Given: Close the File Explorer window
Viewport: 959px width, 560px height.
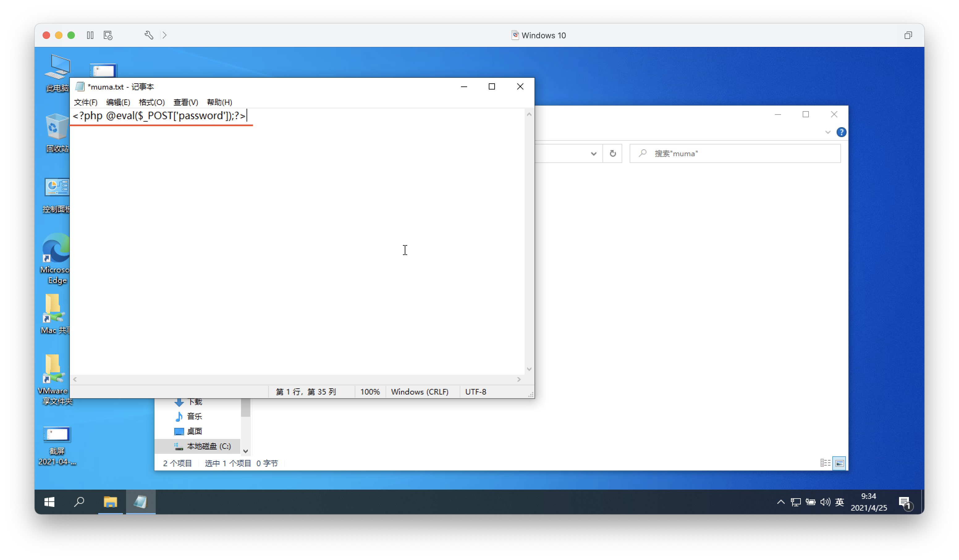Looking at the screenshot, I should click(x=834, y=115).
